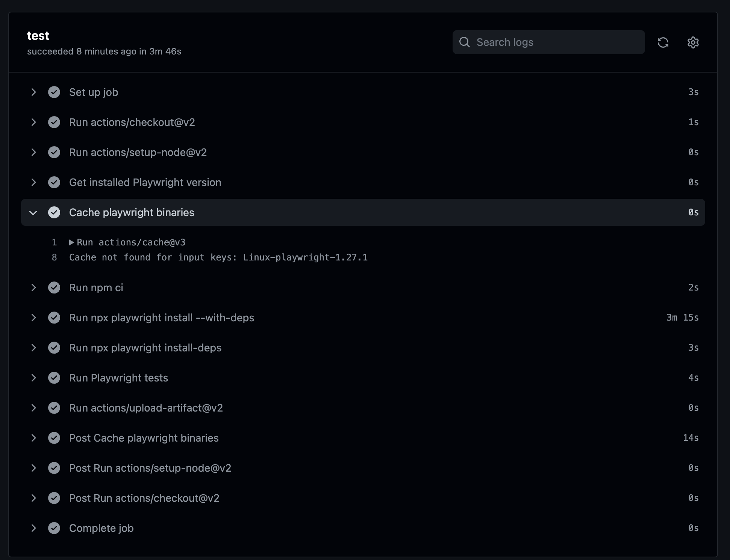Open line 8 permalink in the log

(x=54, y=257)
